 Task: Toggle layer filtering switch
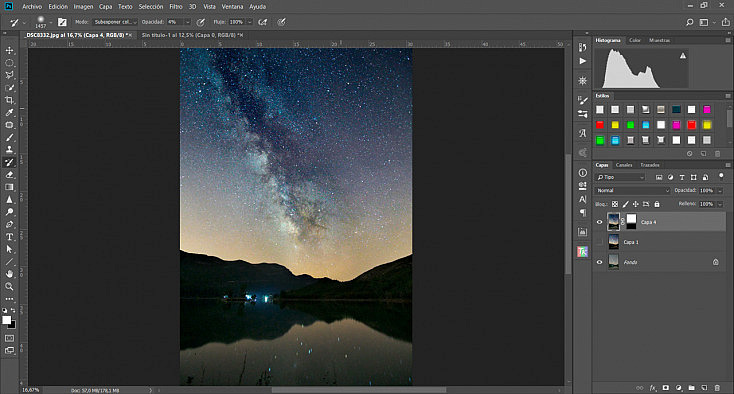[721, 176]
